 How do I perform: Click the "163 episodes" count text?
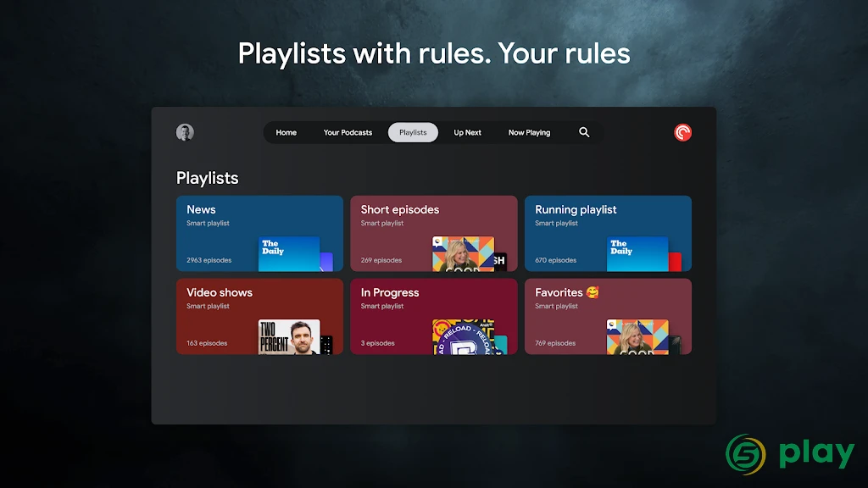click(207, 343)
